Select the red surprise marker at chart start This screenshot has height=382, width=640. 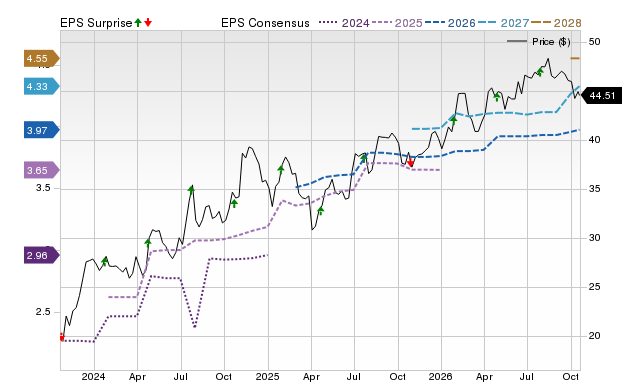coord(62,337)
